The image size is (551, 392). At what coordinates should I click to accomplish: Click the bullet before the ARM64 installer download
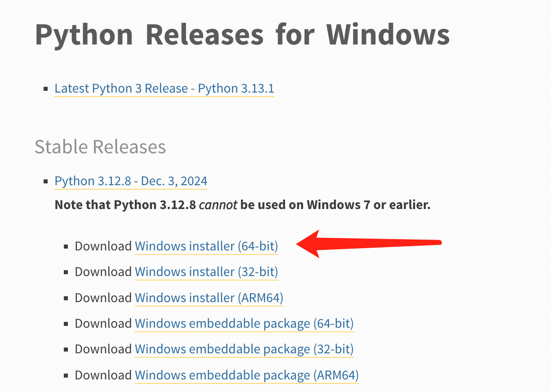point(66,298)
